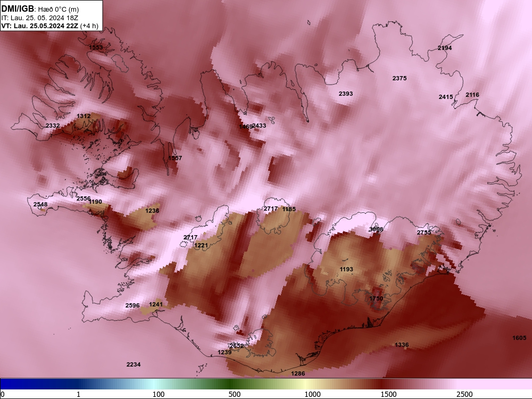Screen dimensions: 532x399
Task: Click the 2755 height label
Action: [424, 232]
